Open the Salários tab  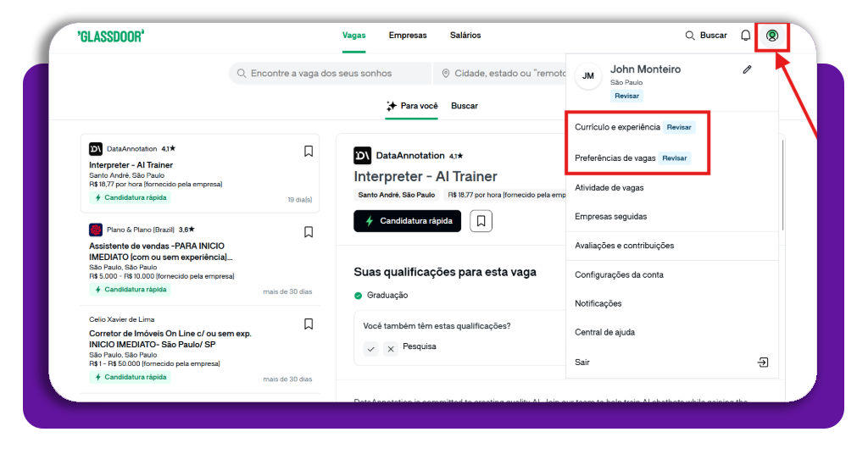(x=465, y=36)
